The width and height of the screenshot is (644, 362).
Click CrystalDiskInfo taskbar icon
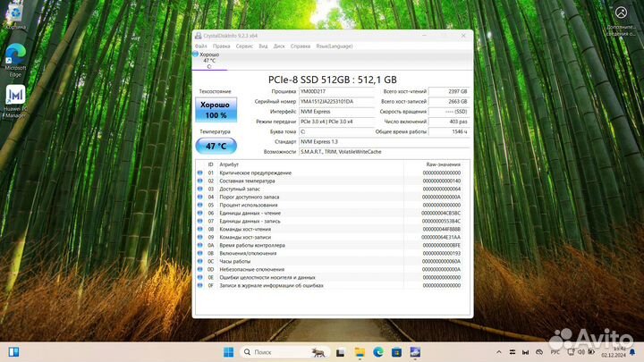coord(415,352)
